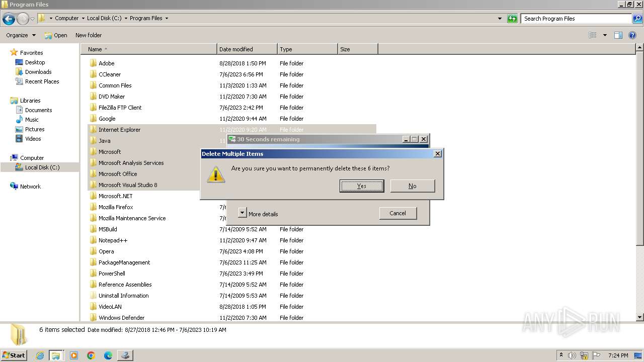This screenshot has height=362, width=644.
Task: Click the vertical scrollbar down arrow
Action: point(640,317)
